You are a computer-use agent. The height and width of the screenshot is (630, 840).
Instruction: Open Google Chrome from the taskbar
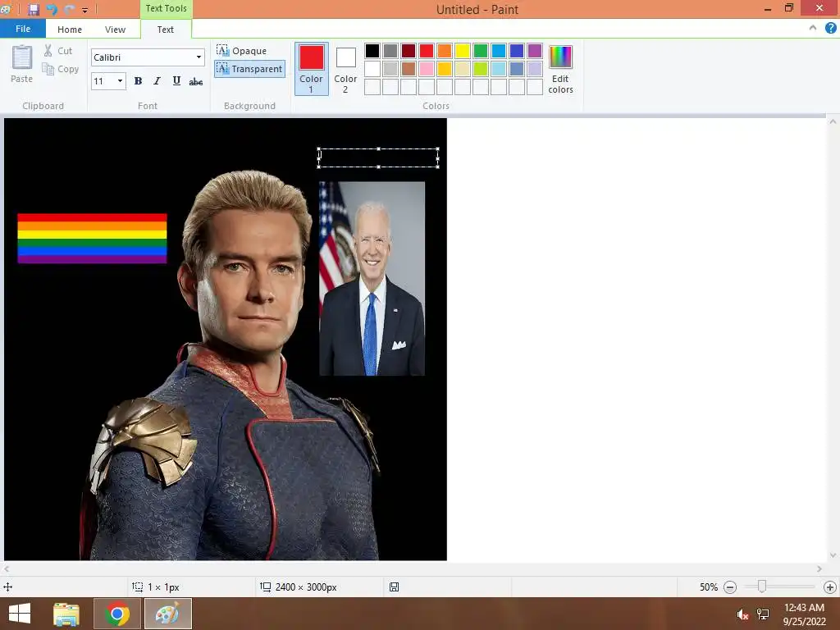[x=116, y=614]
